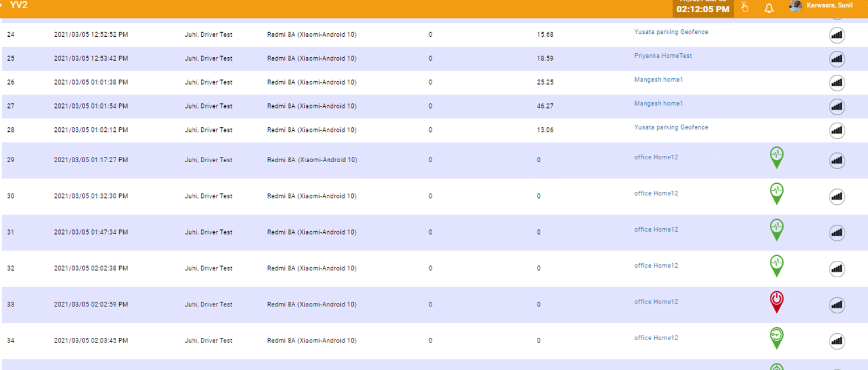Image resolution: width=868 pixels, height=370 pixels.
Task: Open office Home12 link in row 33
Action: 656,302
